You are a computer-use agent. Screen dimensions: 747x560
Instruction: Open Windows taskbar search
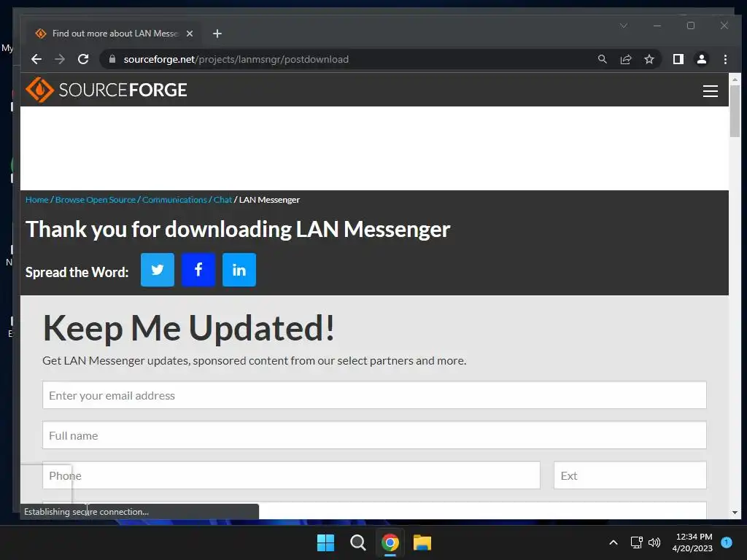(357, 542)
